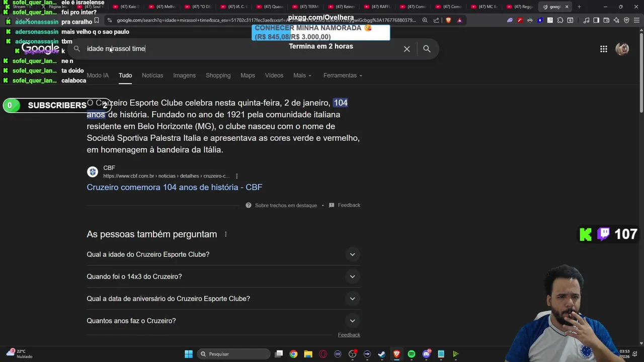644x362 pixels.
Task: Switch to Notícias tab
Action: tap(152, 75)
